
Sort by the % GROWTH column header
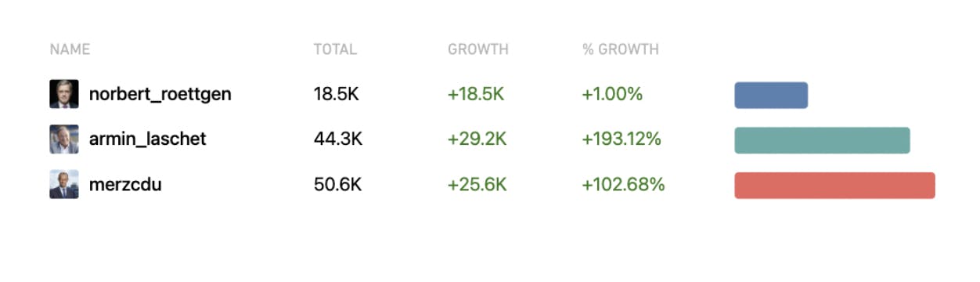(x=621, y=49)
